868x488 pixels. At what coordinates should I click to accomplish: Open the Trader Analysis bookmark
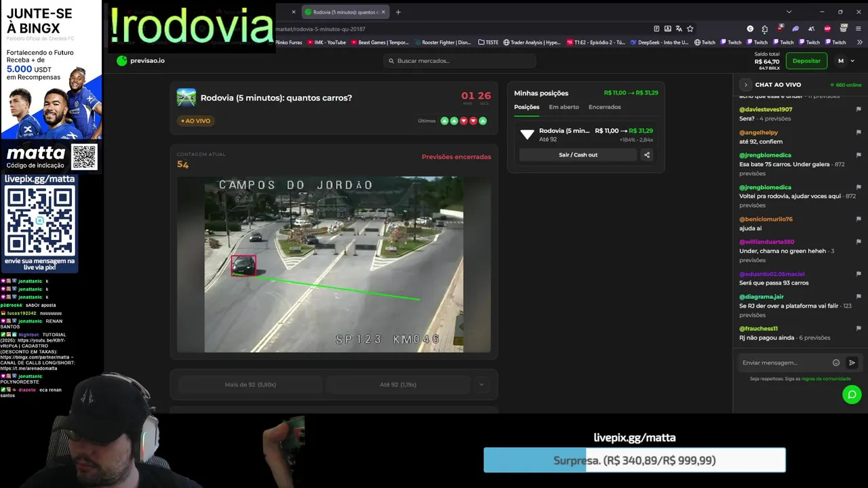pyautogui.click(x=532, y=42)
